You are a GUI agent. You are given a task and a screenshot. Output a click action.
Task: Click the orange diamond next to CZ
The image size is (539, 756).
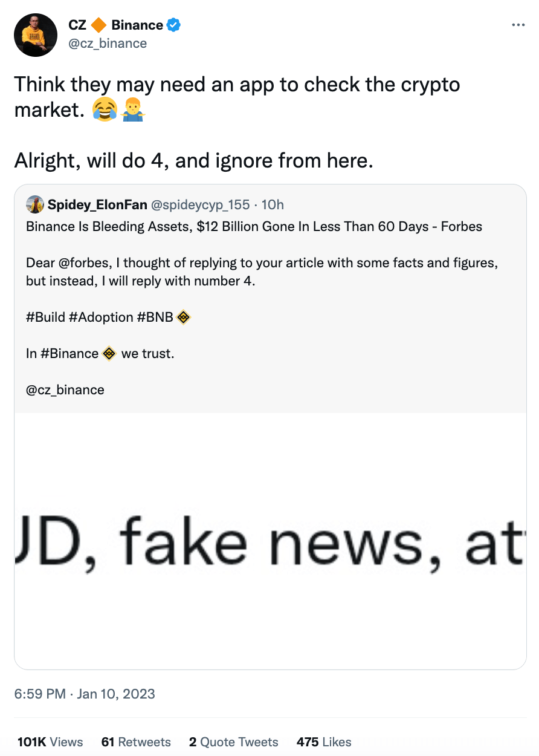coord(99,25)
